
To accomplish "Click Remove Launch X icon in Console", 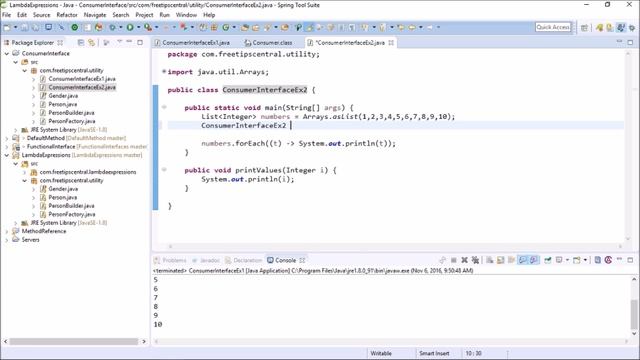I will (x=464, y=260).
